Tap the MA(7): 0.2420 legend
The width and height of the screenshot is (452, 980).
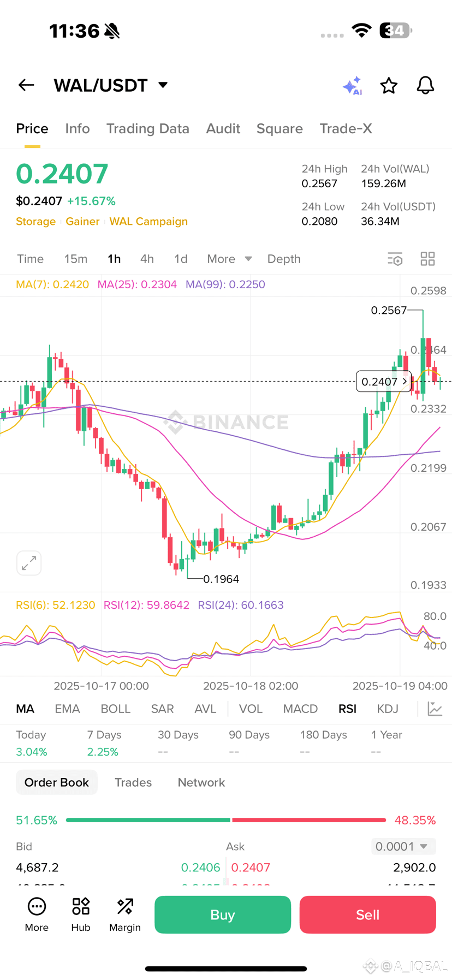coord(52,284)
